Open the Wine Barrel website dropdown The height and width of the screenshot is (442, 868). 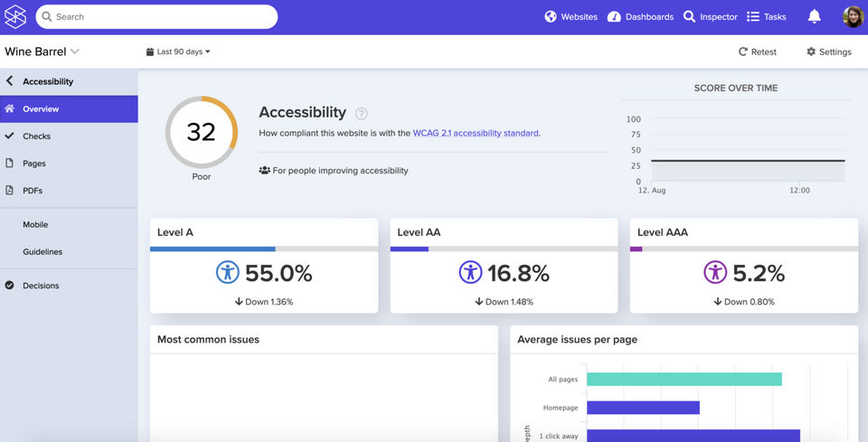click(42, 52)
